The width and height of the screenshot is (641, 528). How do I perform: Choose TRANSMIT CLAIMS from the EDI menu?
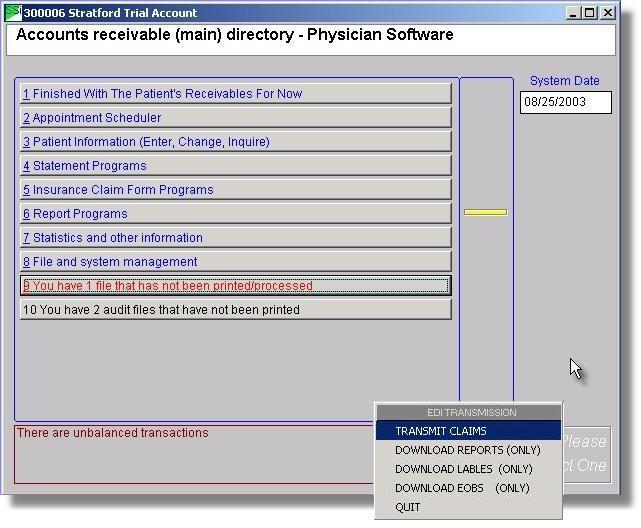pos(468,431)
